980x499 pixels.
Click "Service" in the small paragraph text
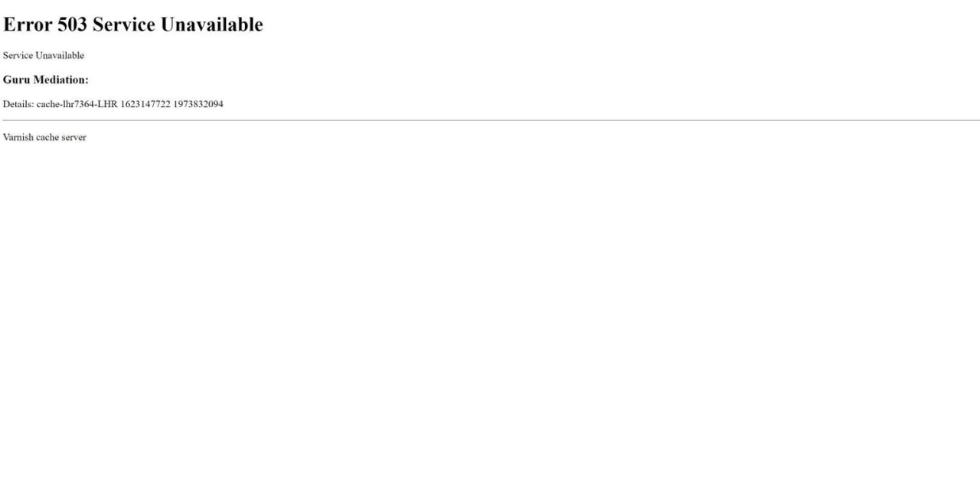point(18,56)
